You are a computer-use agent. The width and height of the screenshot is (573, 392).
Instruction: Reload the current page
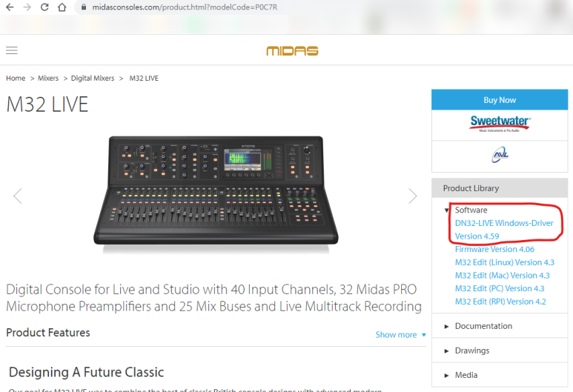tap(44, 7)
